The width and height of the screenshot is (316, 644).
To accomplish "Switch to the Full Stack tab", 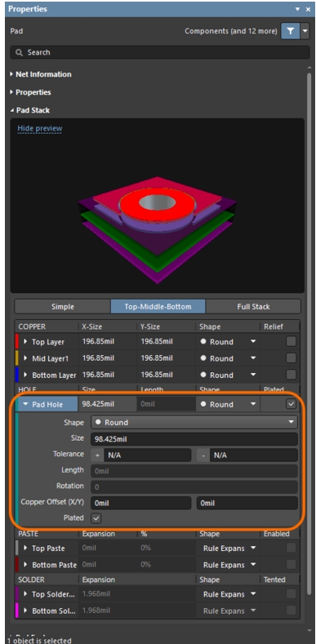I will (x=253, y=307).
